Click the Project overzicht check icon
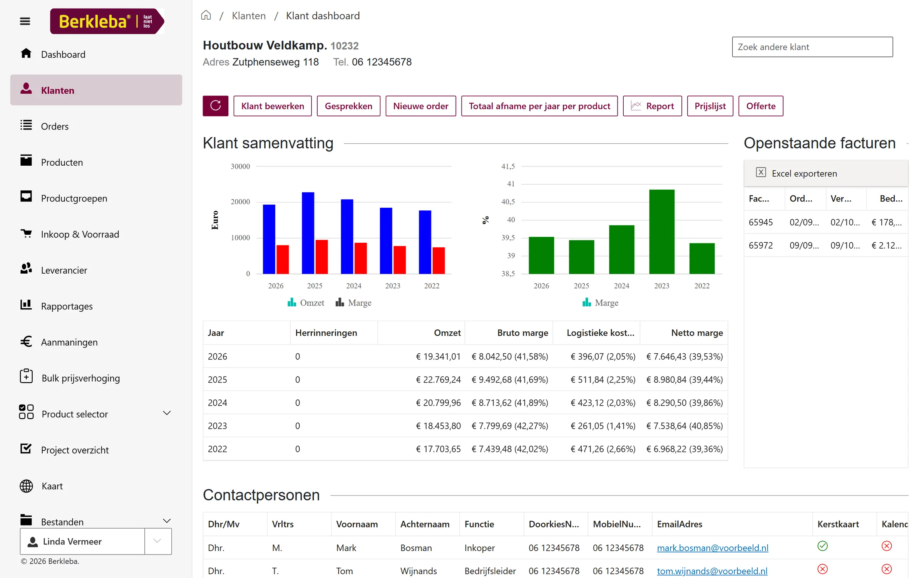 (x=26, y=449)
